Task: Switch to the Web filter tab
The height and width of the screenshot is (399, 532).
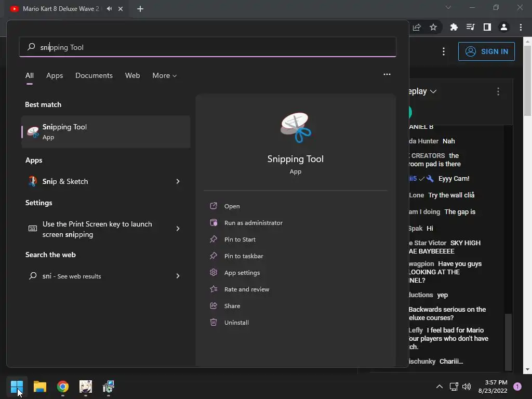Action: click(132, 75)
